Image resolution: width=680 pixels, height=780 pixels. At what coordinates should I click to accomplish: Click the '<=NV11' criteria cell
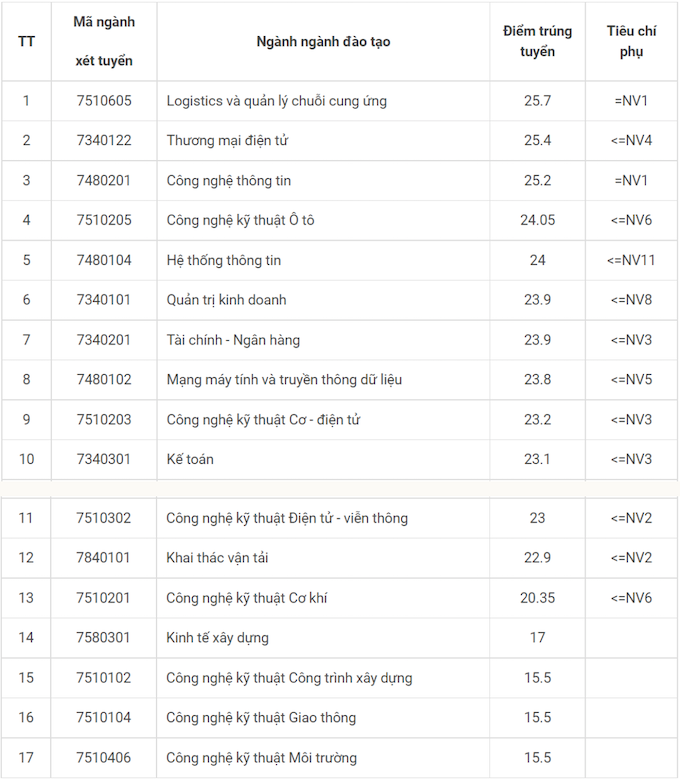click(x=631, y=260)
